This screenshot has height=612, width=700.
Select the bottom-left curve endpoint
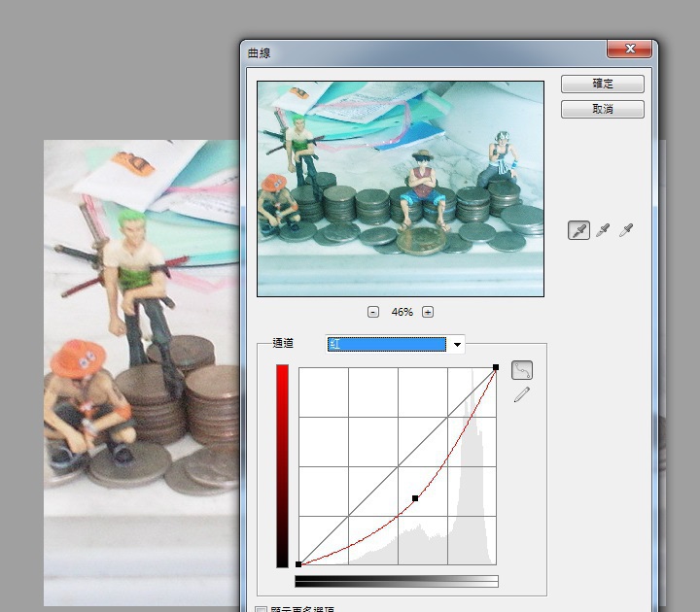point(298,564)
